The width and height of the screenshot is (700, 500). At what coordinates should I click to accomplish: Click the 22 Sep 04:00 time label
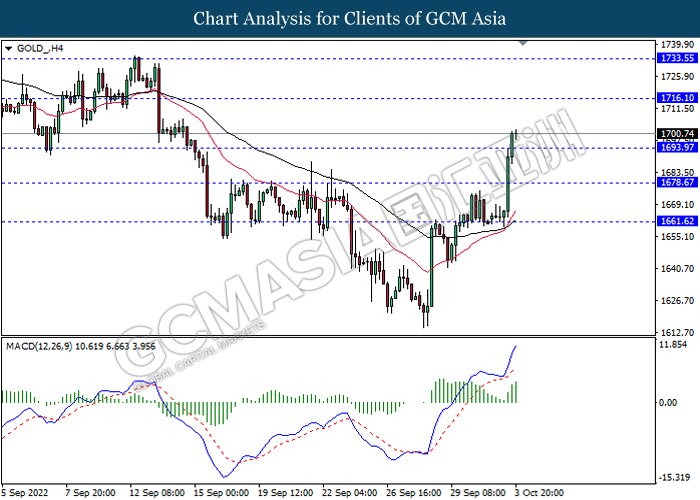coord(350,493)
